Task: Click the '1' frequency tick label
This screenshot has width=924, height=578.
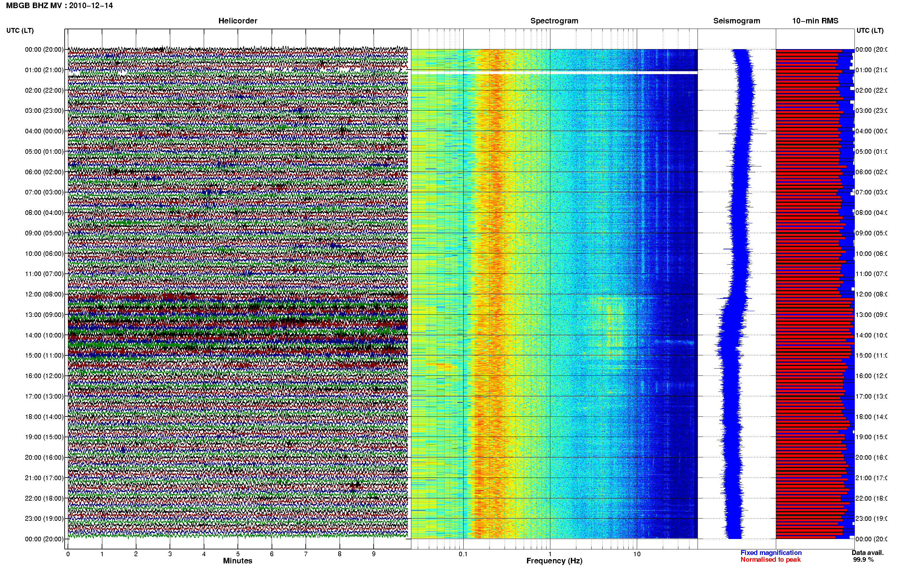Action: 550,554
